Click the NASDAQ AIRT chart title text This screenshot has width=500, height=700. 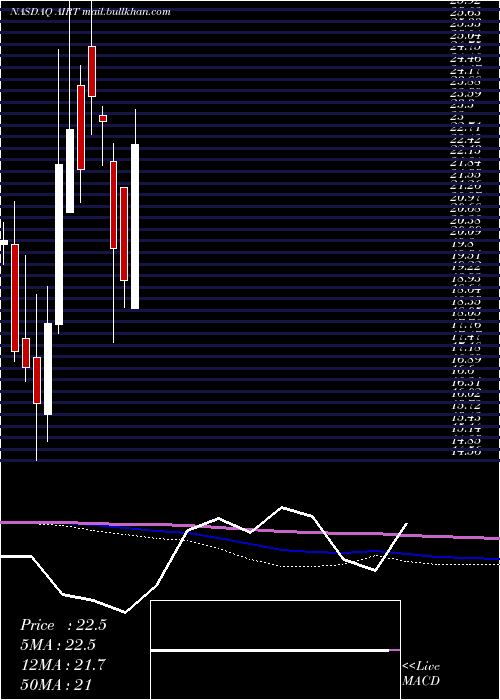click(45, 12)
